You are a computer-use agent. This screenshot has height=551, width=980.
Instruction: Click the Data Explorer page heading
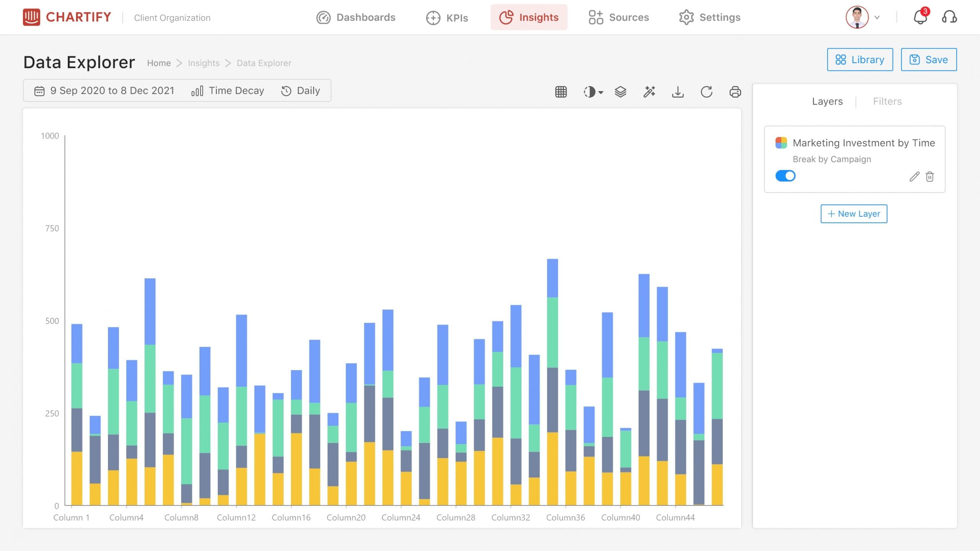point(79,62)
